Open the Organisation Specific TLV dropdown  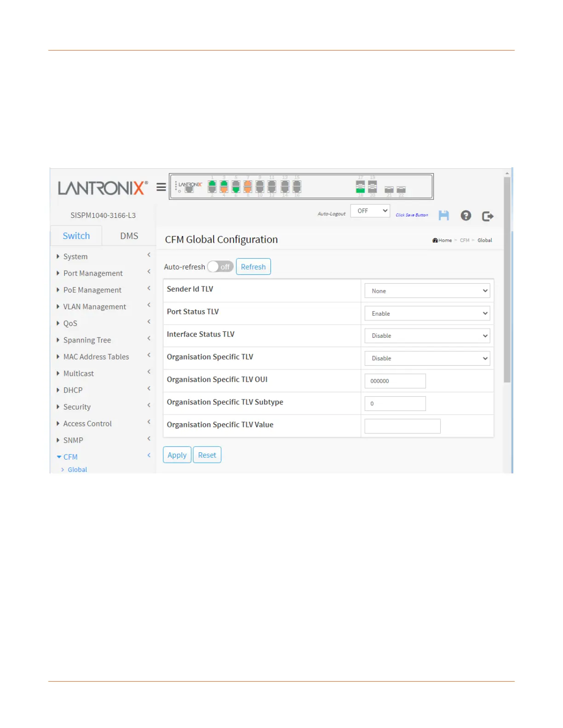tap(427, 358)
